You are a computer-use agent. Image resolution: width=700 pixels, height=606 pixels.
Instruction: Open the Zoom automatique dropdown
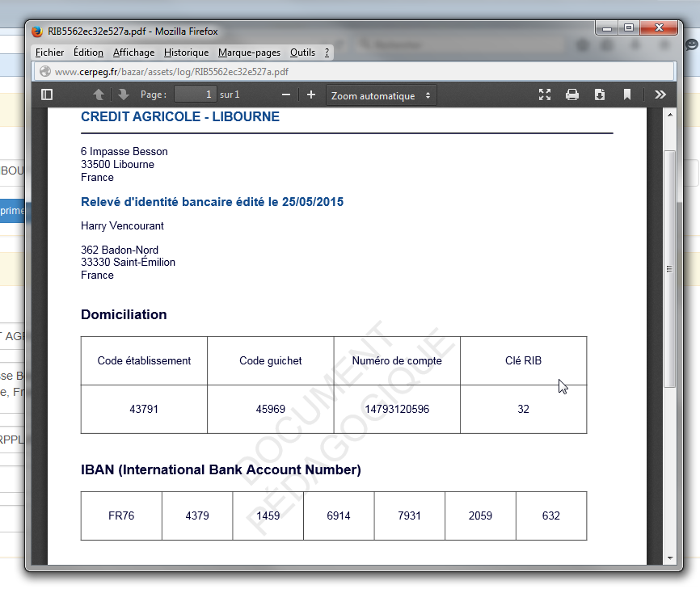click(x=381, y=95)
